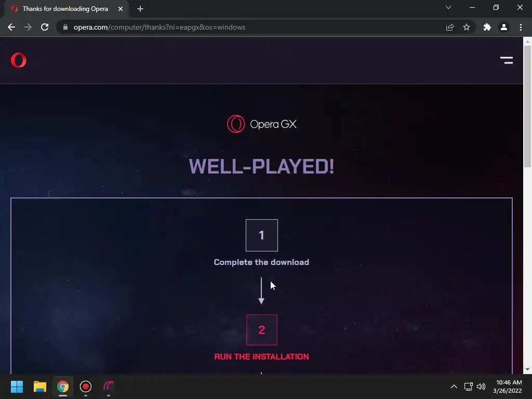The height and width of the screenshot is (399, 532).
Task: Click the red record app taskbar icon
Action: pyautogui.click(x=86, y=387)
